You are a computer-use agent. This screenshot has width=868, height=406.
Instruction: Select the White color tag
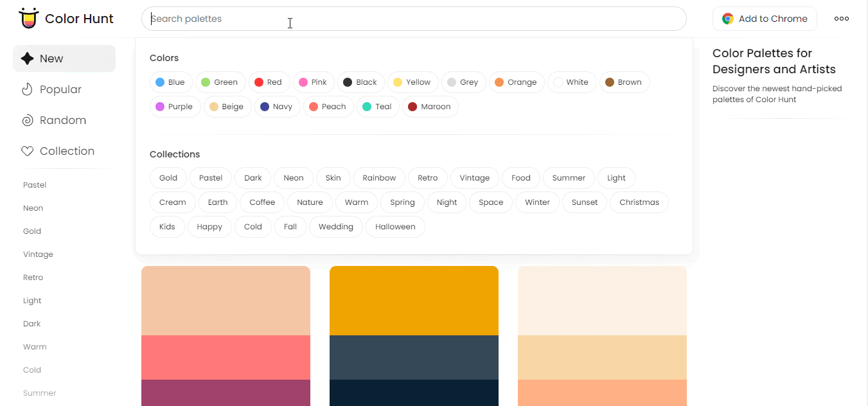[x=572, y=82]
